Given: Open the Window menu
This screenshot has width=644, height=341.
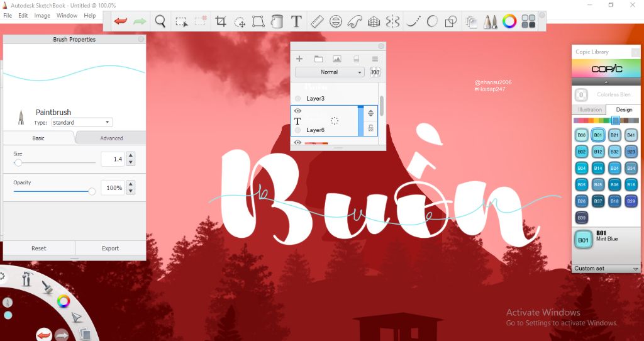Looking at the screenshot, I should 67,16.
